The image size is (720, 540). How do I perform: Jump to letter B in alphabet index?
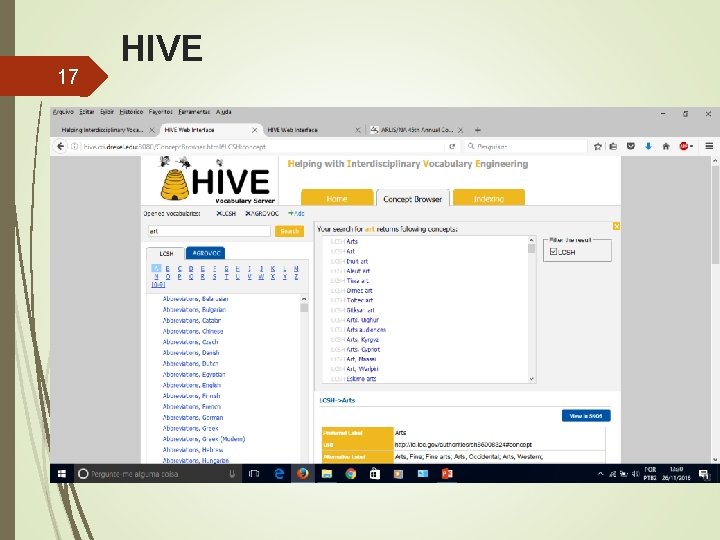168,268
